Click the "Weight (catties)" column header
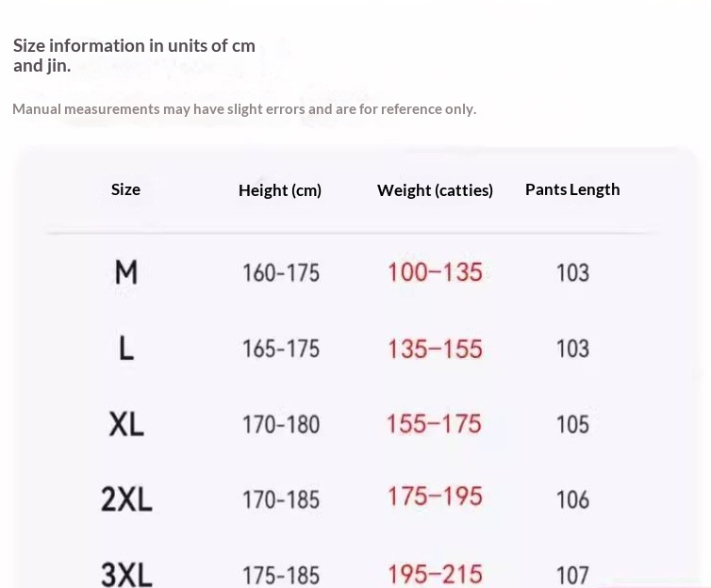 tap(435, 190)
